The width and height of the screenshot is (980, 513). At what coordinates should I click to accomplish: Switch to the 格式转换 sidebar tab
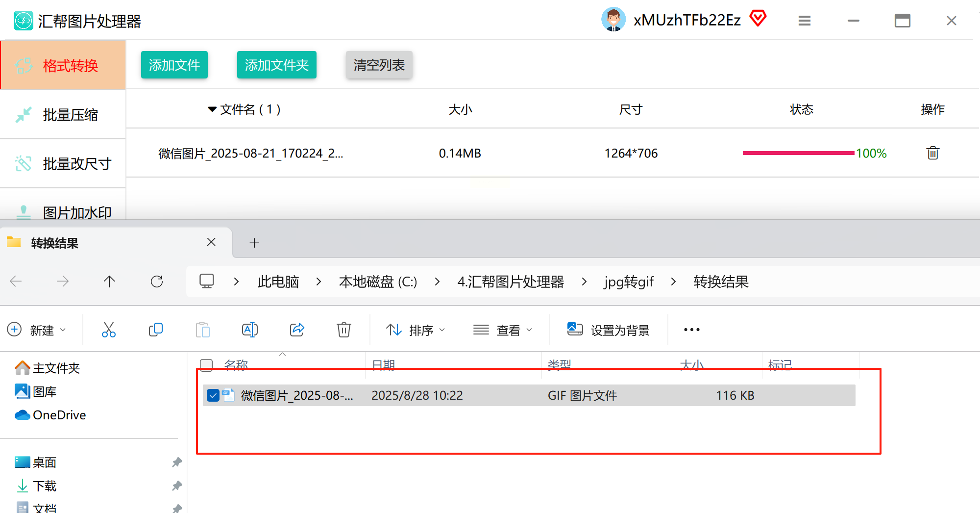point(63,65)
